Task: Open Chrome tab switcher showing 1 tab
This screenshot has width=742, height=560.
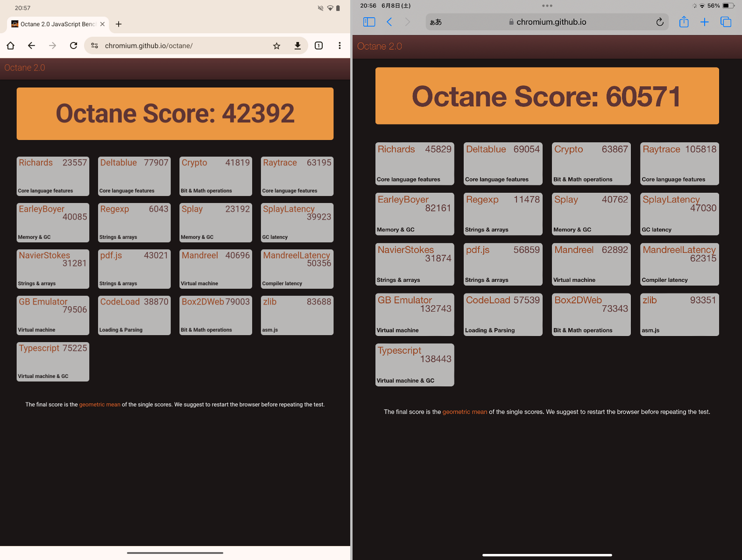Action: [x=318, y=45]
